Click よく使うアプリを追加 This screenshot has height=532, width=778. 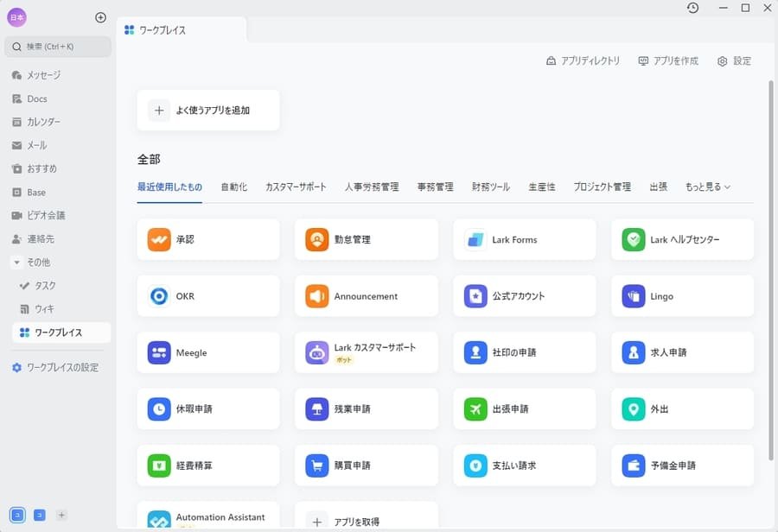(x=207, y=110)
